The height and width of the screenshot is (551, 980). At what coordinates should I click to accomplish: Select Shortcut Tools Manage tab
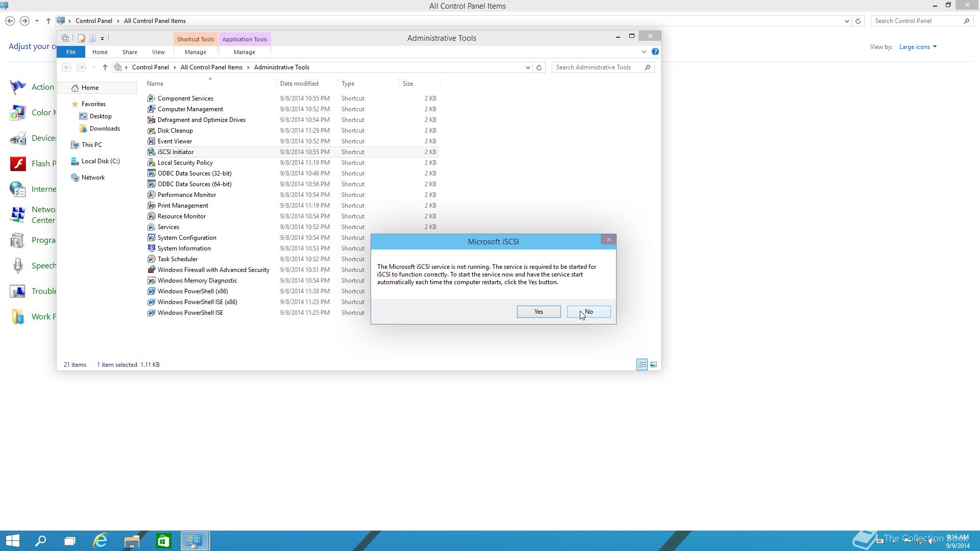click(x=195, y=52)
